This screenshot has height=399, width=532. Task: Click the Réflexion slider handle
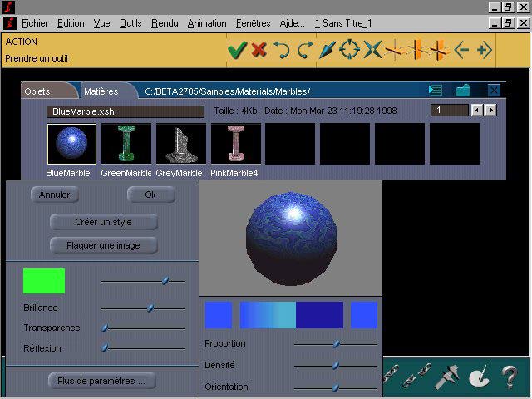(105, 347)
